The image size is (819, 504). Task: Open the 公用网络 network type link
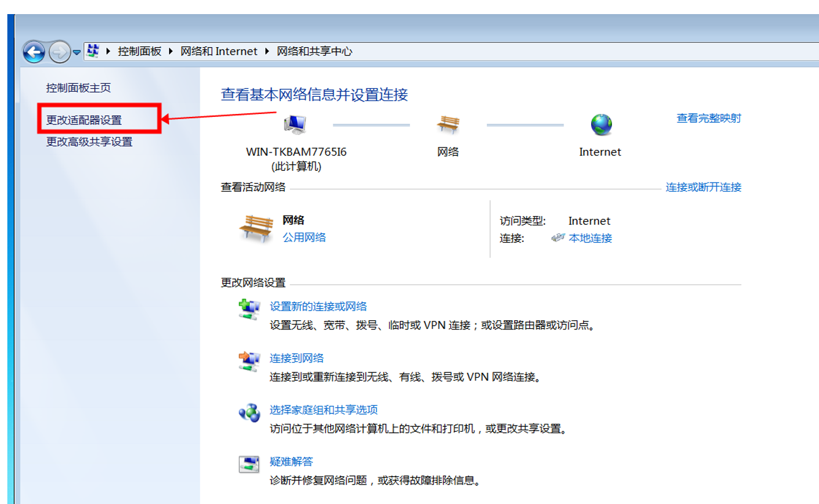click(304, 238)
